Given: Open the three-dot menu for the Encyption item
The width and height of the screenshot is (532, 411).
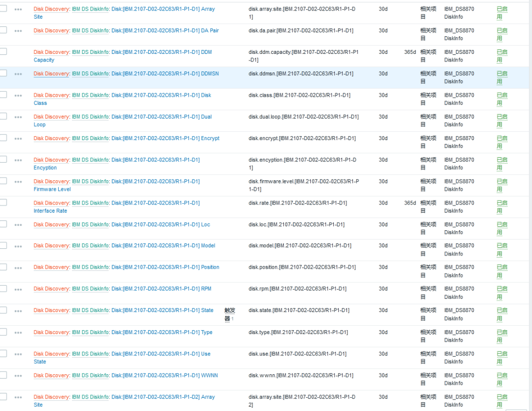Looking at the screenshot, I should coord(18,160).
